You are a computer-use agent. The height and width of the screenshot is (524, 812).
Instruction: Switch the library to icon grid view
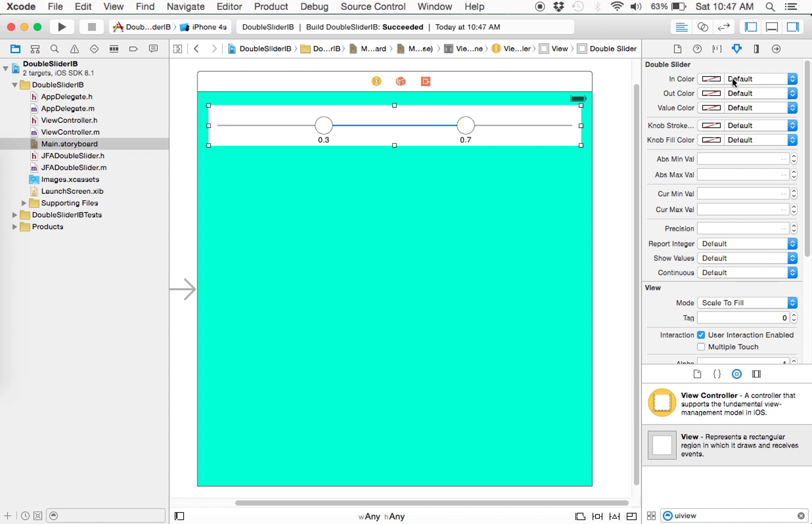coord(651,516)
